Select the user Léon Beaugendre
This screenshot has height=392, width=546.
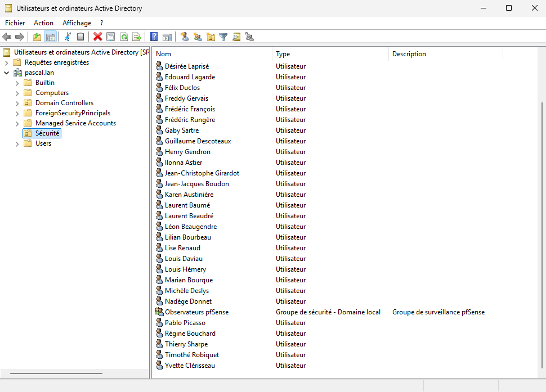tap(191, 227)
